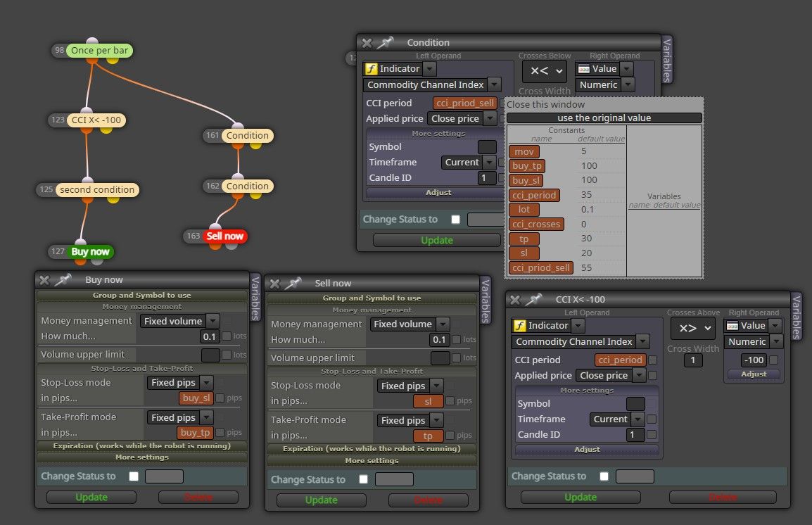Click cci_period variable in CCI X< -100 panel
This screenshot has width=812, height=525.
620,360
